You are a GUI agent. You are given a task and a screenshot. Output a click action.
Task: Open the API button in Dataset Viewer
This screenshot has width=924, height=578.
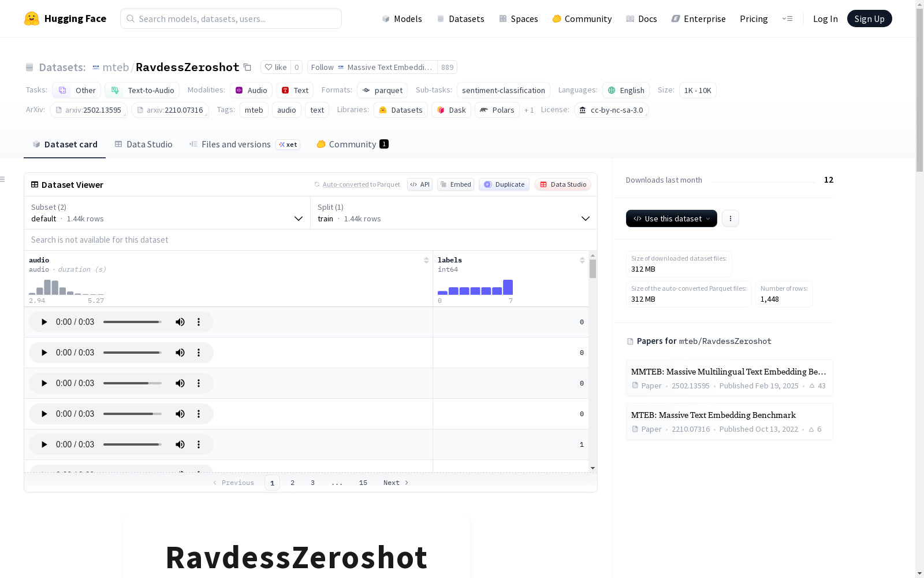pyautogui.click(x=420, y=184)
